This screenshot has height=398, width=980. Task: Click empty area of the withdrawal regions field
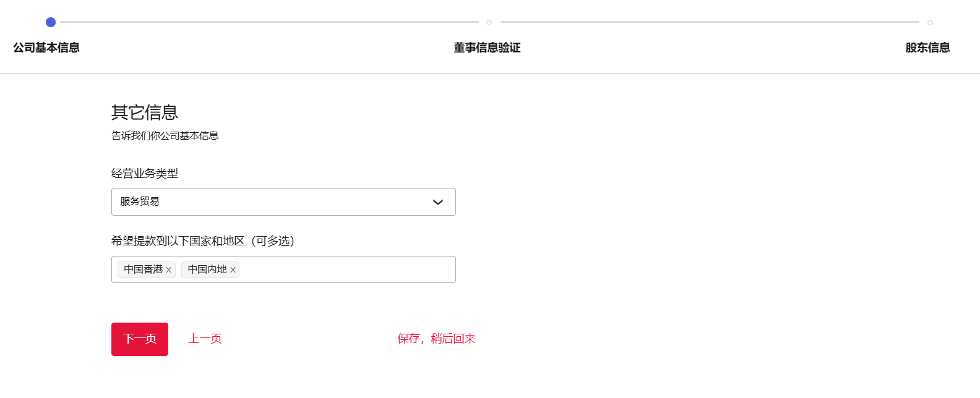[x=346, y=269]
